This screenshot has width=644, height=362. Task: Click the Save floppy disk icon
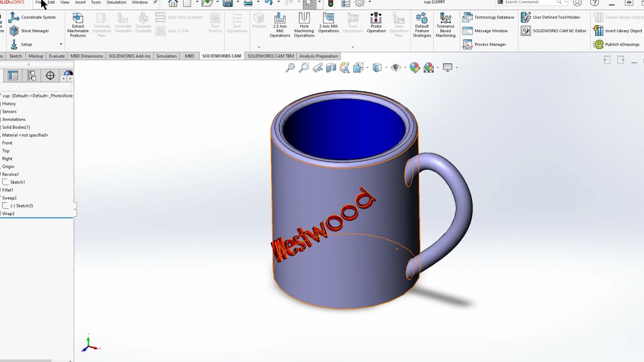point(228,4)
